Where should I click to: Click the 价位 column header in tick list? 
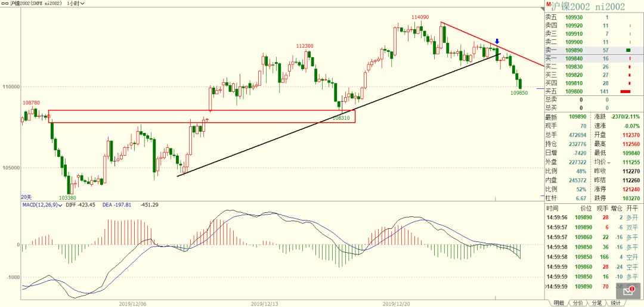point(586,209)
